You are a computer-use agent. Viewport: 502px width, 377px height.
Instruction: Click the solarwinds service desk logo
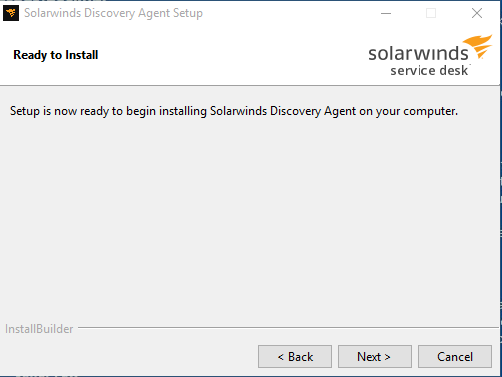point(430,56)
